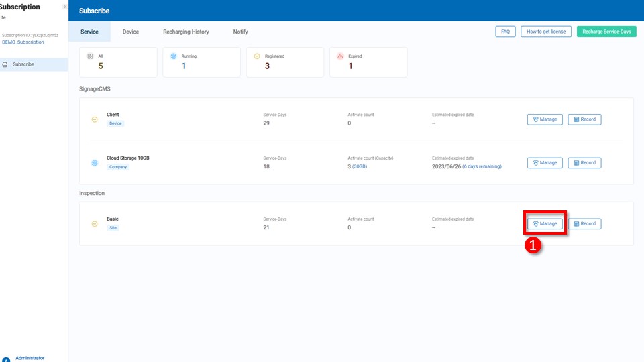Click the Client row registered status icon
The width and height of the screenshot is (644, 362).
95,120
